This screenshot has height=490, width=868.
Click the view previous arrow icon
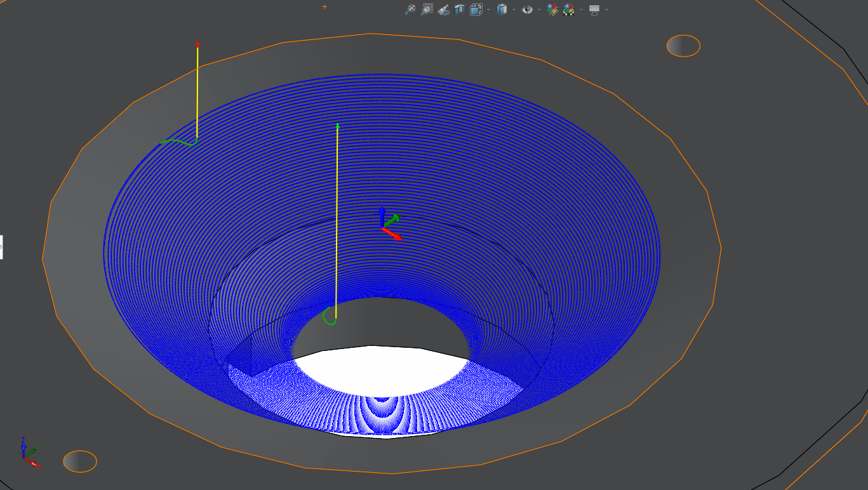click(444, 9)
